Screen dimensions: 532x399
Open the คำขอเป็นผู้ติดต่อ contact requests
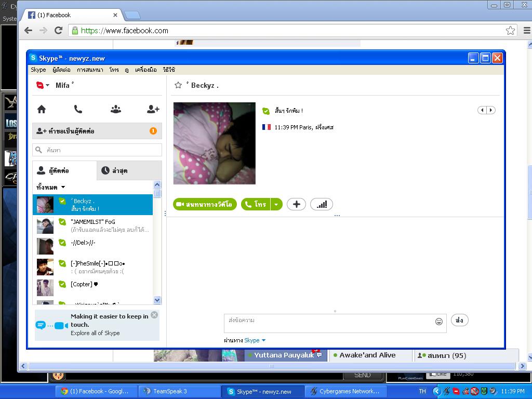tap(97, 131)
